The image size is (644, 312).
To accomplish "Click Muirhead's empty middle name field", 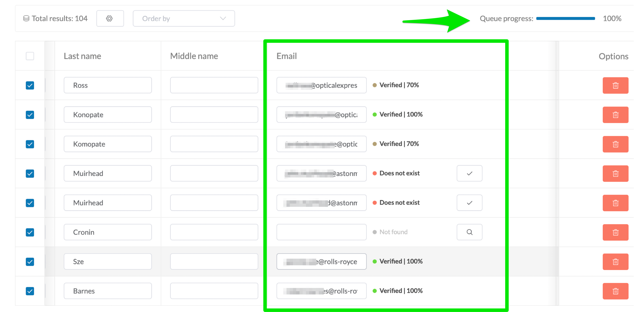I will click(214, 173).
